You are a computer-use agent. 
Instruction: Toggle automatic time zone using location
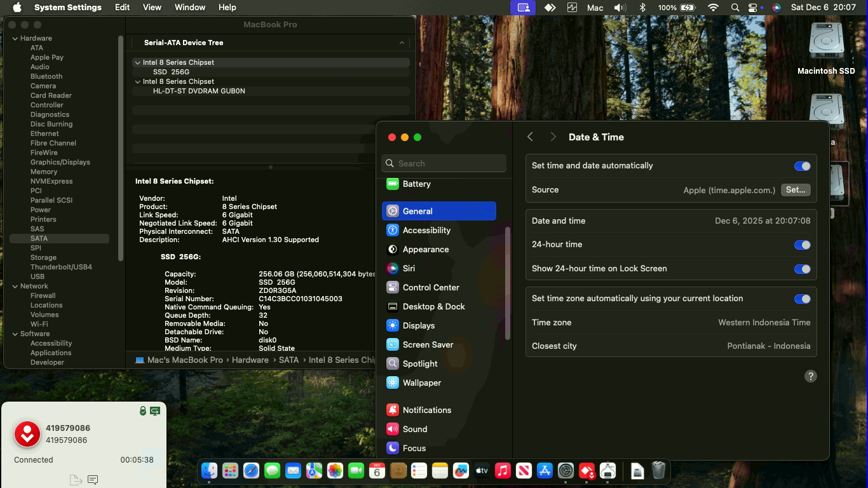click(802, 299)
